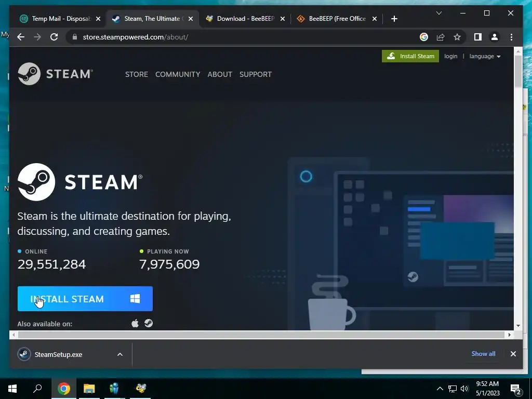Open Chrome three-dot menu
Image resolution: width=532 pixels, height=399 pixels.
point(511,37)
